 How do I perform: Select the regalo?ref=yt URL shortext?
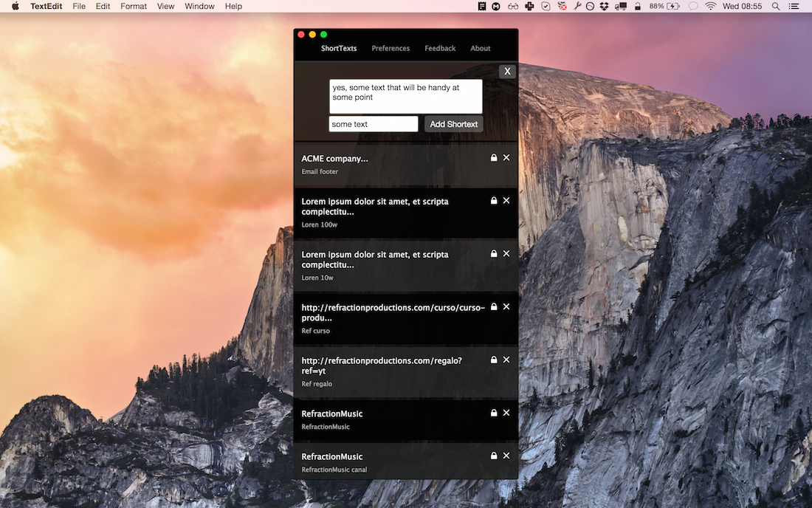[x=406, y=372]
